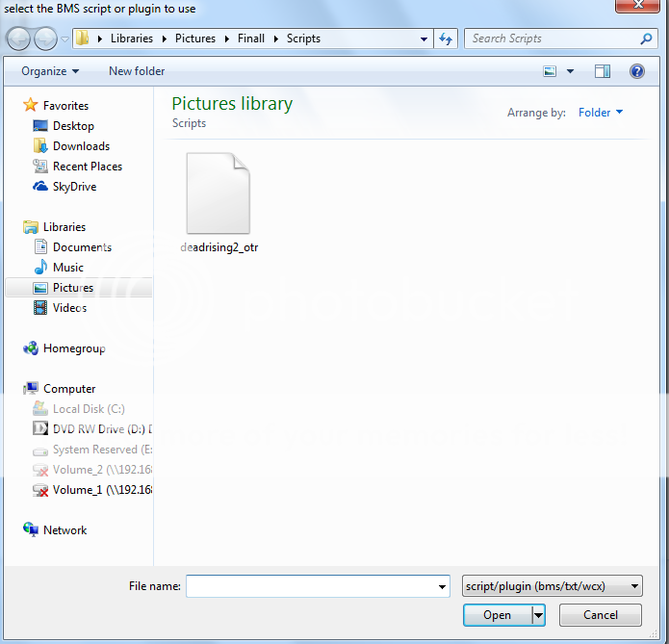Click the change view icon

[x=551, y=71]
